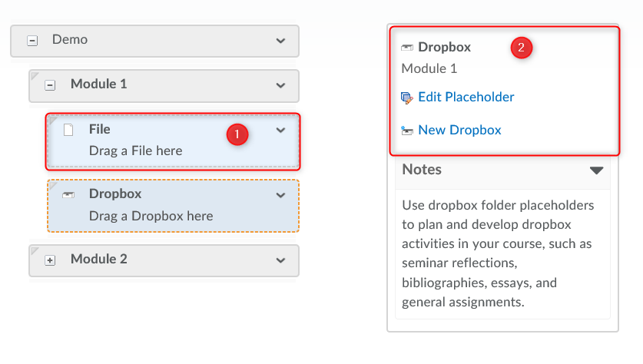Open Module 2 chevron dropdown
643x364 pixels.
coord(280,260)
